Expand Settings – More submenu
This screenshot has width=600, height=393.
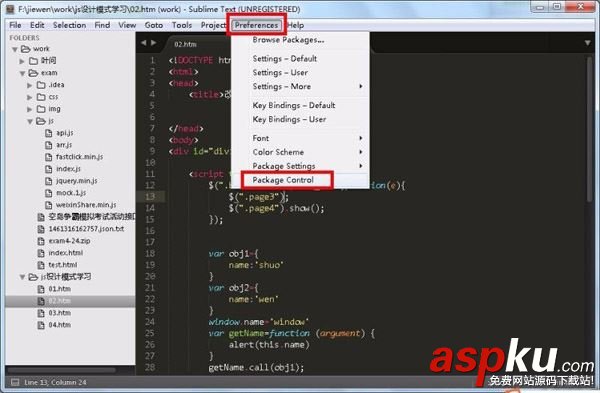(x=300, y=86)
